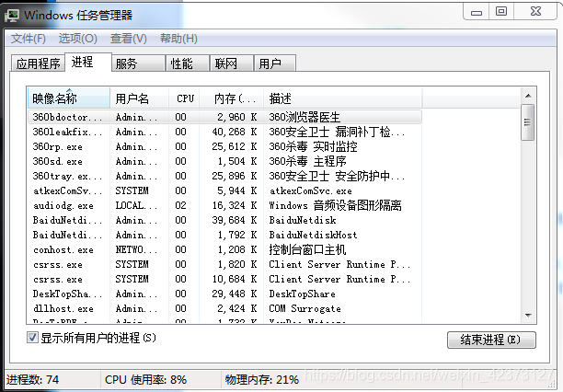563x392 pixels.
Task: Click the LOCAL... user name cell
Action: pyautogui.click(x=136, y=205)
